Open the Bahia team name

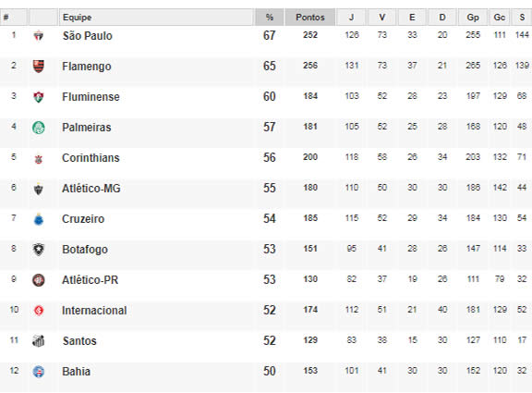pos(77,371)
